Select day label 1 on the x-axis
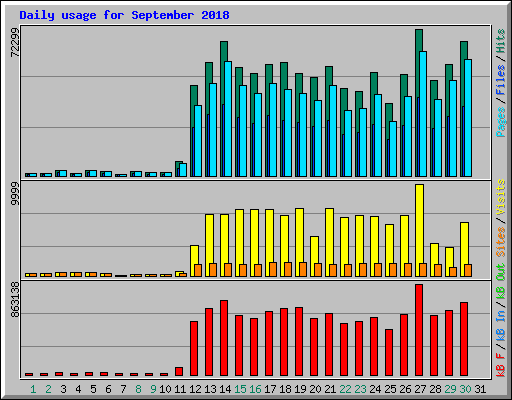This screenshot has width=512, height=400. point(33,389)
